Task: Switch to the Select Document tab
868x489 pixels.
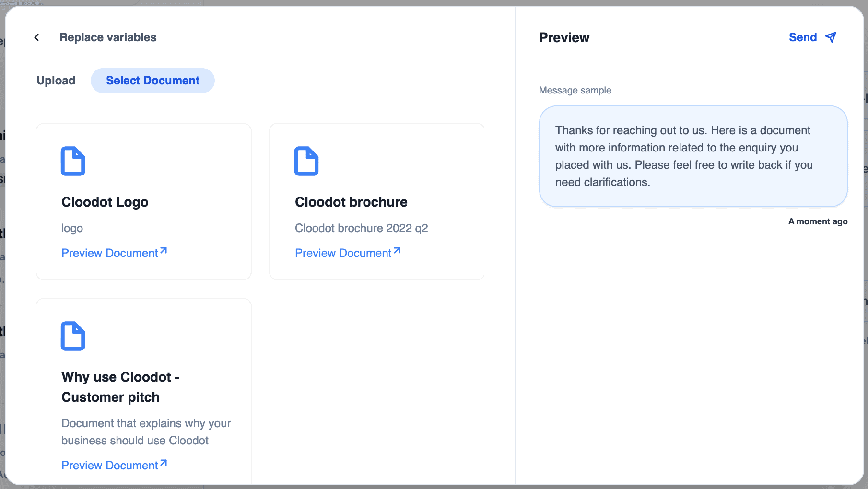Action: click(x=152, y=80)
